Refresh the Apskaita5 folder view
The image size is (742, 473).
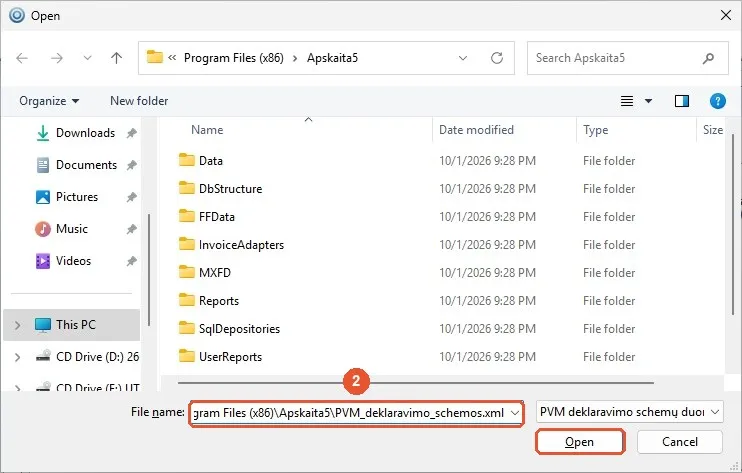[x=496, y=58]
